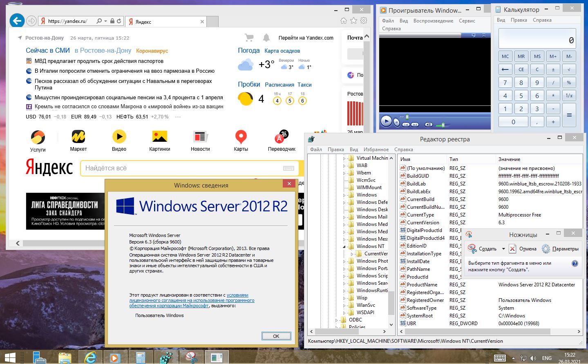This screenshot has height=364, width=588.
Task: Open the license terms hyperlink in dialog
Action: click(192, 300)
